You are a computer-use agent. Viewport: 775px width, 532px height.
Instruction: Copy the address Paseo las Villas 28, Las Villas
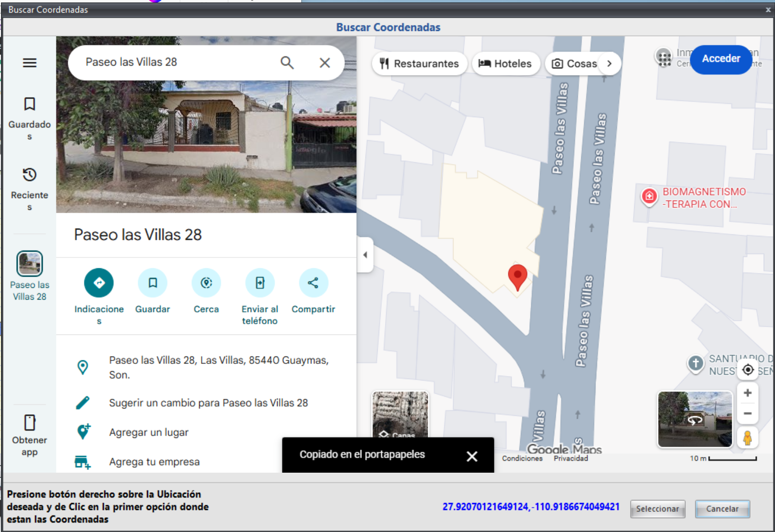(x=219, y=367)
